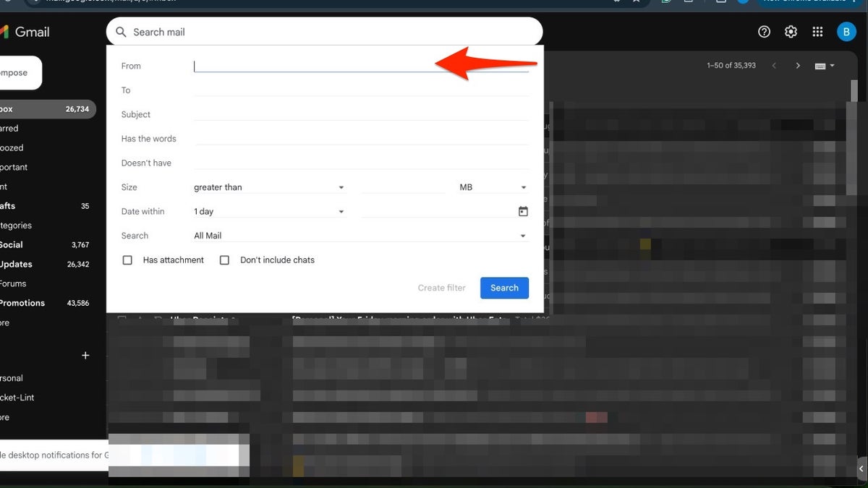Enable the Has attachment checkbox
This screenshot has height=488, width=868.
pyautogui.click(x=127, y=260)
